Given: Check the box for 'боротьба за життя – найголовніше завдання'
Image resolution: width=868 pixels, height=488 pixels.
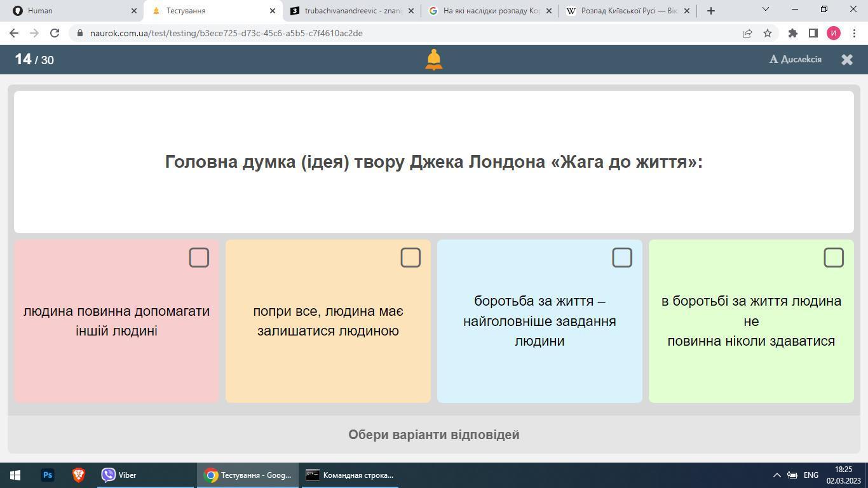Looking at the screenshot, I should pyautogui.click(x=622, y=257).
